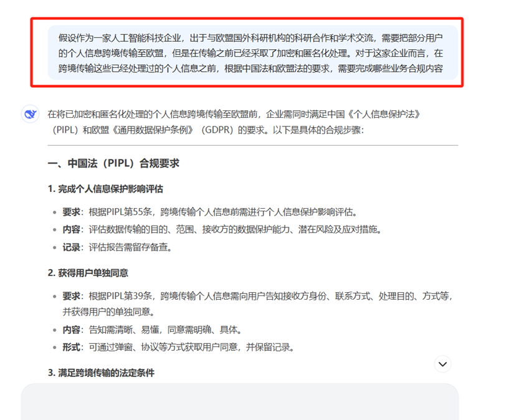Click the intro paragraph mentioning 《个人信息保护法》
This screenshot has width=517, height=420.
[x=234, y=122]
